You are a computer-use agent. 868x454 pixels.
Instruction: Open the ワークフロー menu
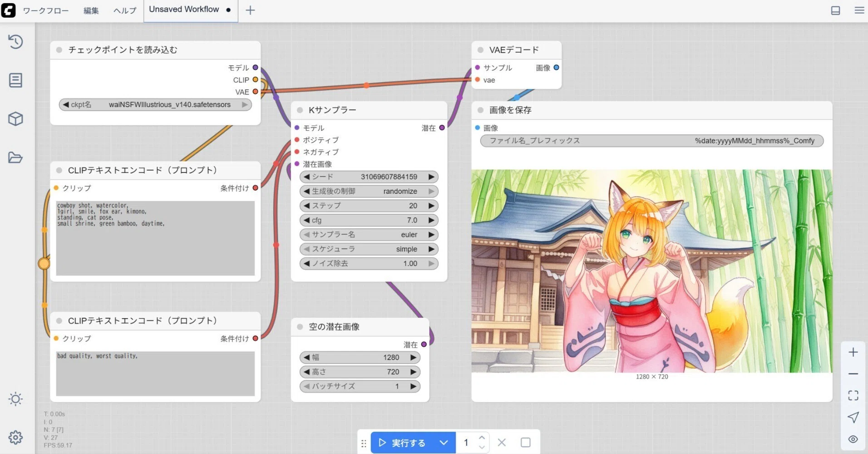click(46, 10)
